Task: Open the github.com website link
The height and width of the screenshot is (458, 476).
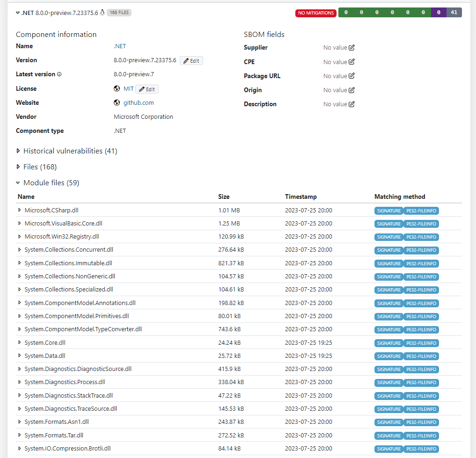Action: (139, 102)
